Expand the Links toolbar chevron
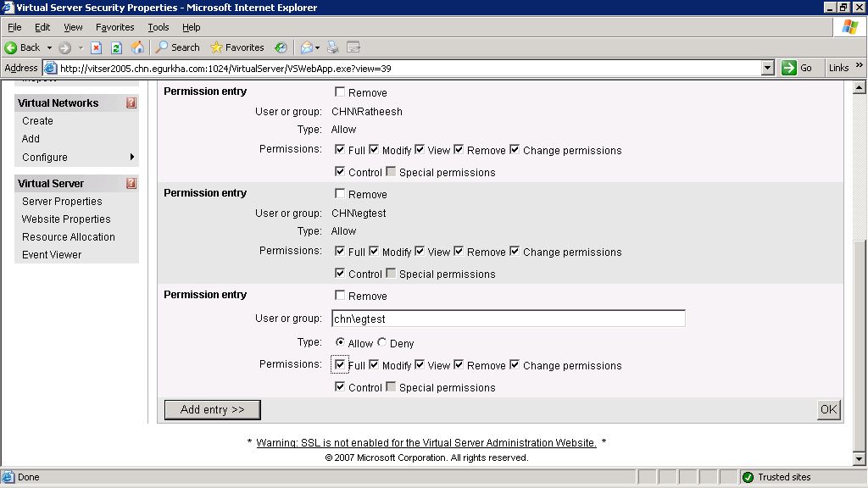This screenshot has width=868, height=488. pos(860,65)
